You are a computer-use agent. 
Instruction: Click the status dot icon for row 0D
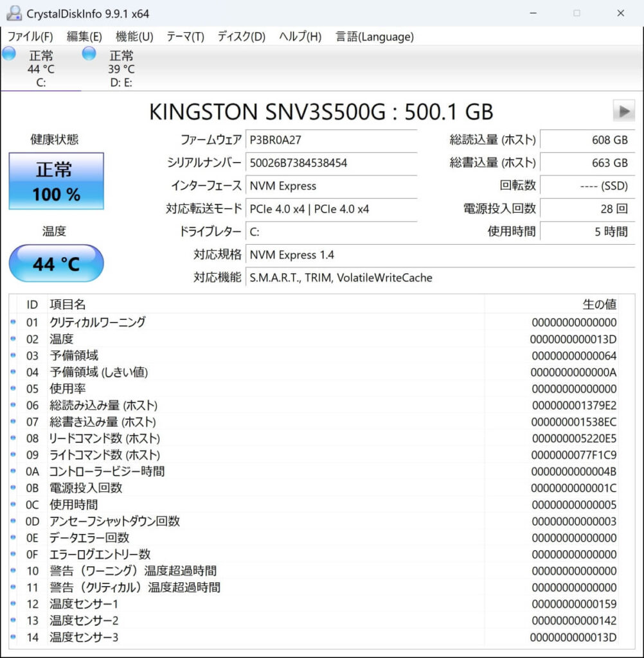point(13,520)
